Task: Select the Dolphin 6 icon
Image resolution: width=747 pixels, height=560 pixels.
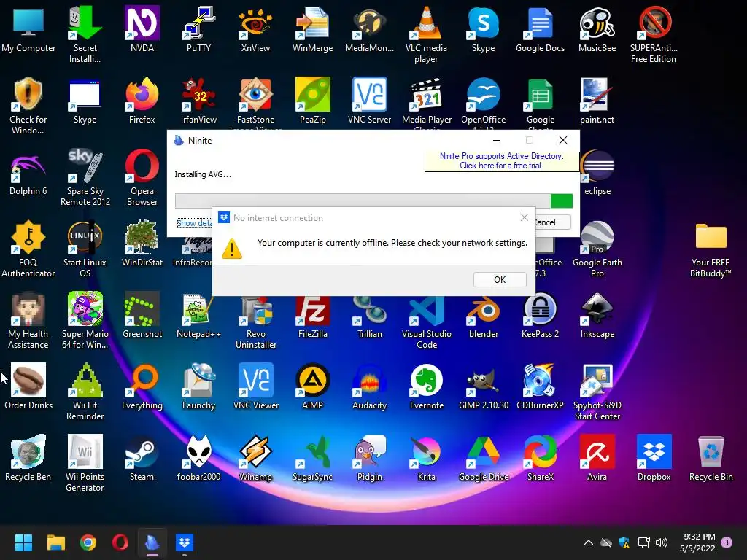Action: pos(28,172)
